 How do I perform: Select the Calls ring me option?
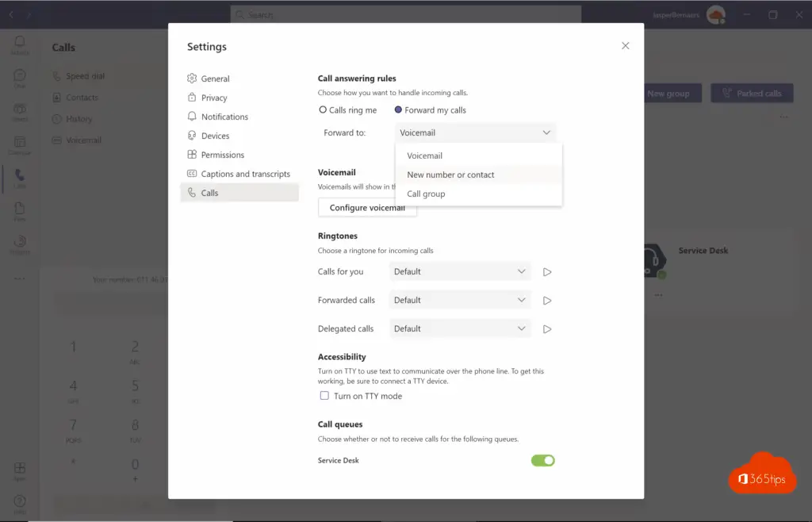(x=323, y=110)
